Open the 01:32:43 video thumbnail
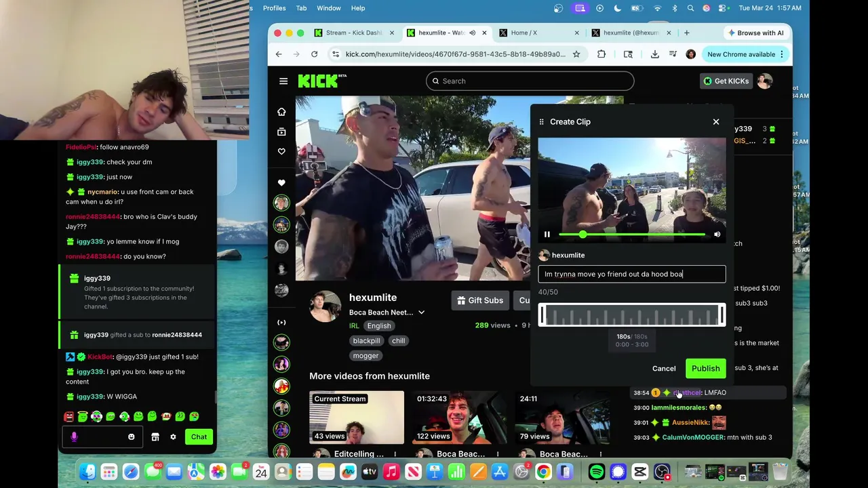 coord(459,417)
